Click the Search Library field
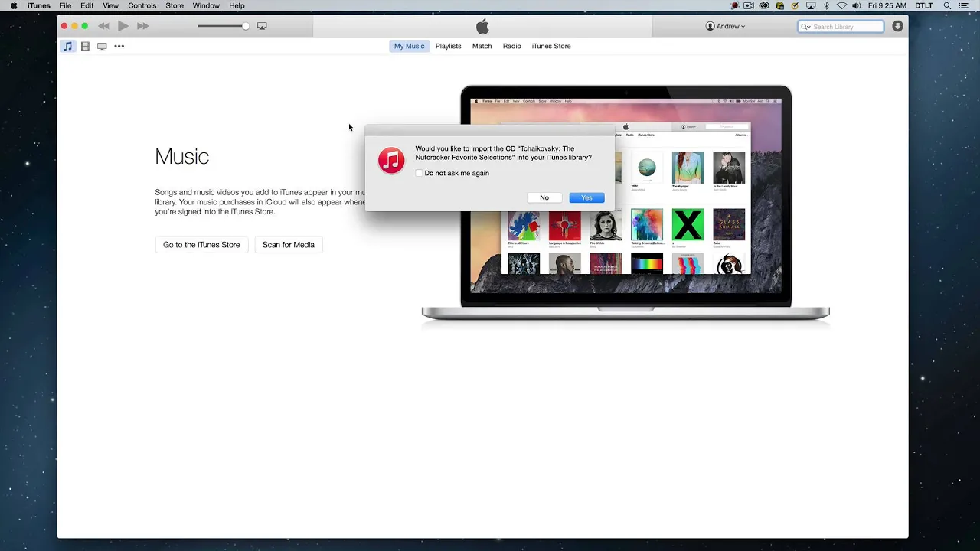Viewport: 980px width, 551px height. tap(841, 27)
